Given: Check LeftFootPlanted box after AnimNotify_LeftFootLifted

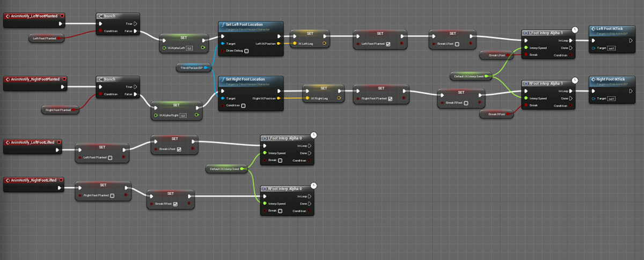Looking at the screenshot, I should [x=110, y=158].
